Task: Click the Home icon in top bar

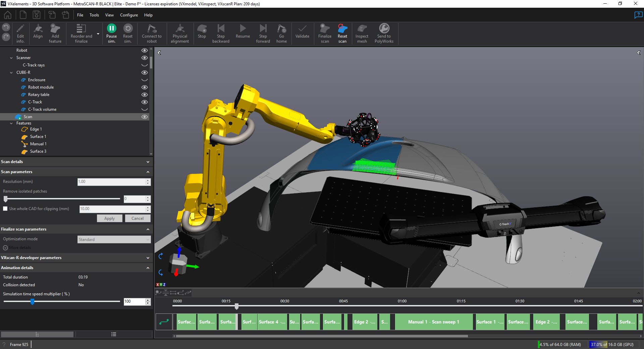Action: click(x=7, y=15)
